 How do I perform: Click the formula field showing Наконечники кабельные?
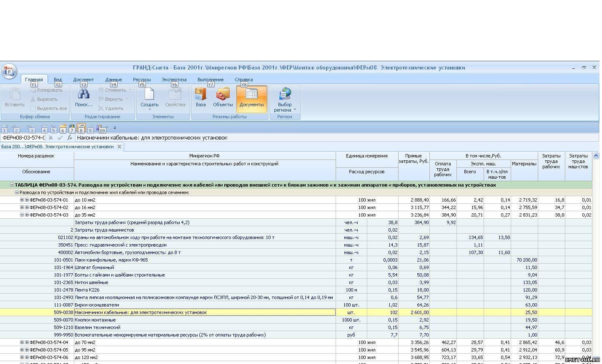(x=337, y=137)
